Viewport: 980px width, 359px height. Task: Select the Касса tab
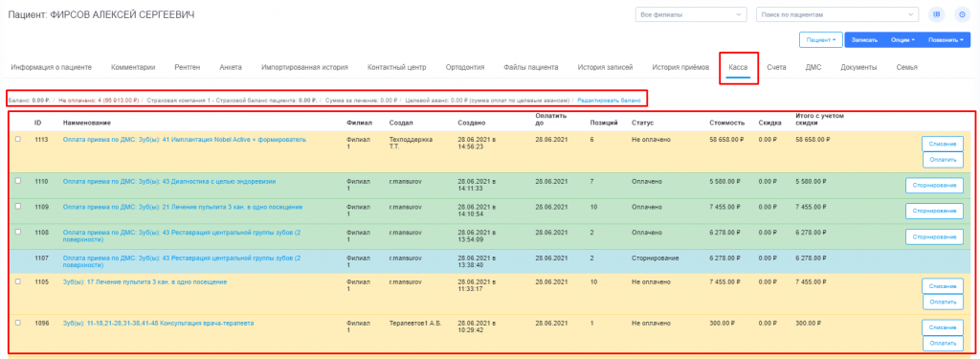click(738, 67)
